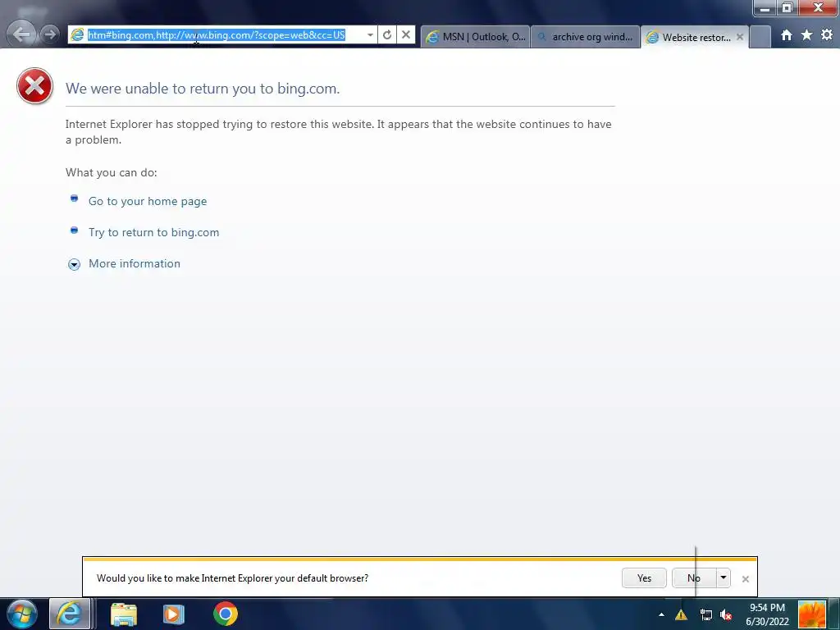Select the address bar URL field
This screenshot has height=630, width=840.
point(223,34)
